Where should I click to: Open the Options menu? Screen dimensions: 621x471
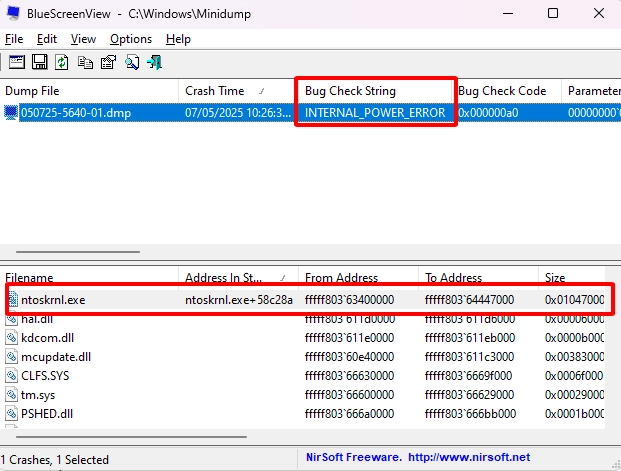[131, 39]
